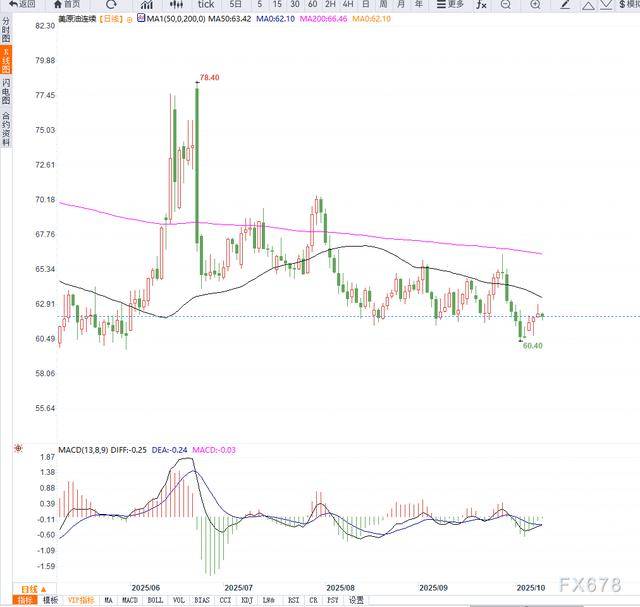
Task: Select the MACD indicator button
Action: point(130,600)
